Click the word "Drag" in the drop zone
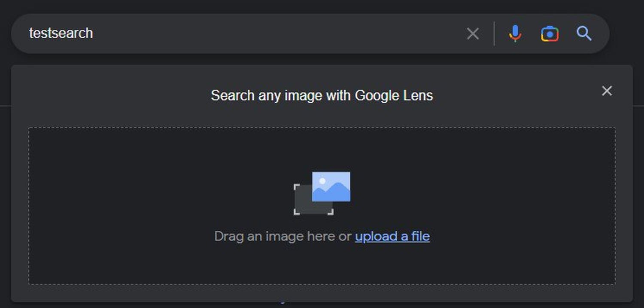The width and height of the screenshot is (644, 308). point(227,236)
